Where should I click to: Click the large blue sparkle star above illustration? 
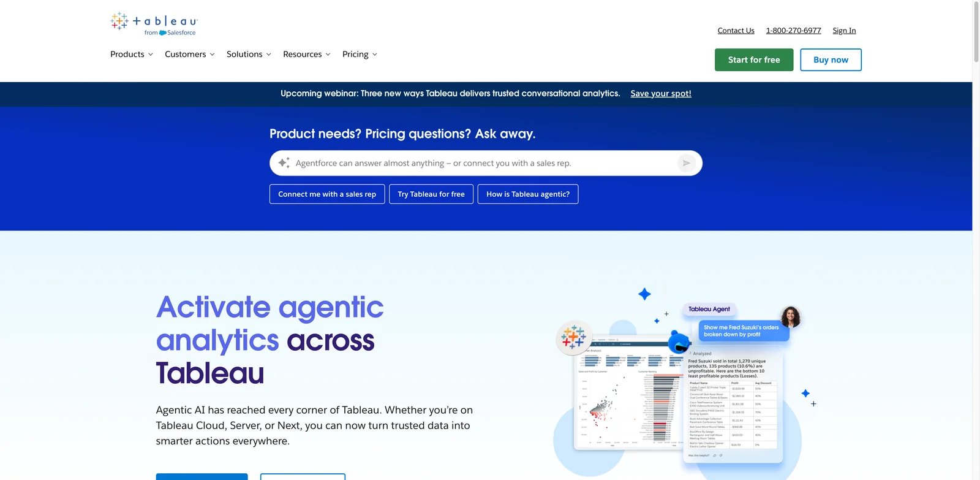[644, 294]
